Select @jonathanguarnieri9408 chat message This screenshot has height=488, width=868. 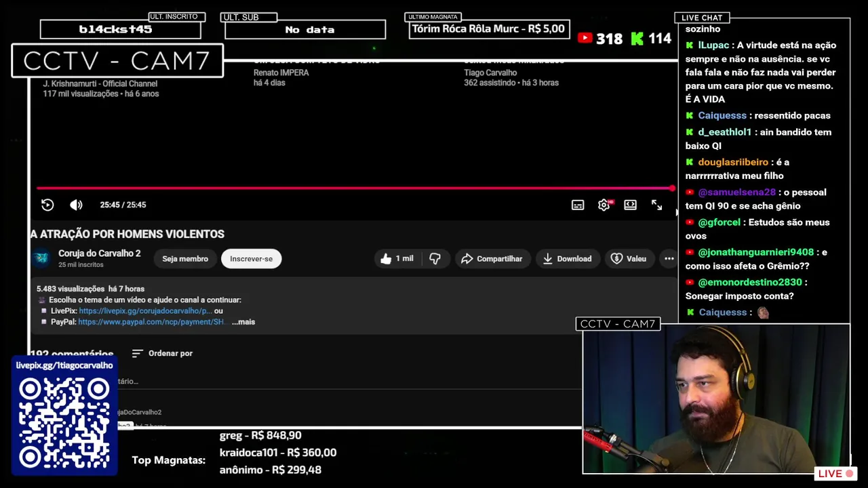pyautogui.click(x=756, y=259)
